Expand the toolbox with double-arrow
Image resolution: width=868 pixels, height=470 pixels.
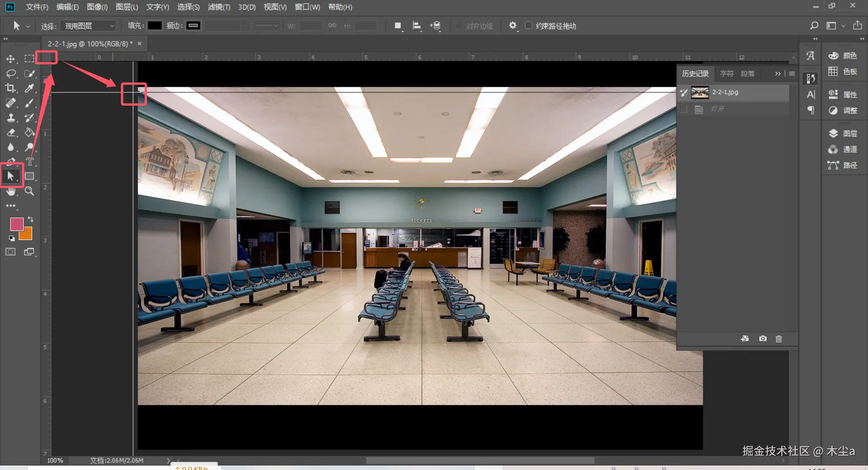[5, 39]
